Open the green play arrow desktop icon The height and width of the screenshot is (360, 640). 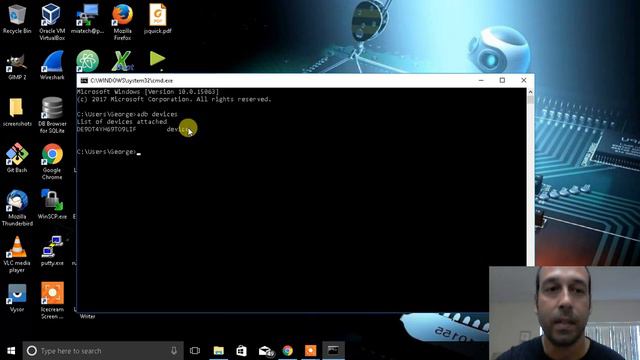(x=157, y=60)
